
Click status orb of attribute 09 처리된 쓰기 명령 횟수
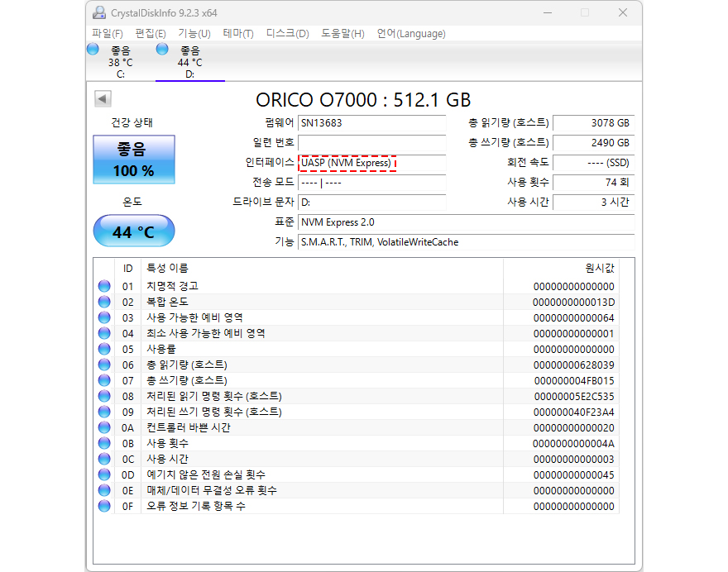click(104, 412)
